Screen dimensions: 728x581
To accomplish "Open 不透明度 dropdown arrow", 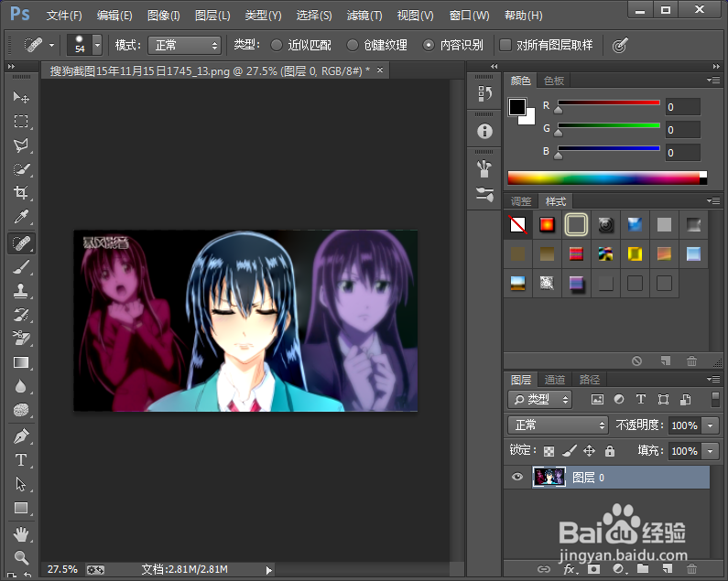I will point(710,425).
